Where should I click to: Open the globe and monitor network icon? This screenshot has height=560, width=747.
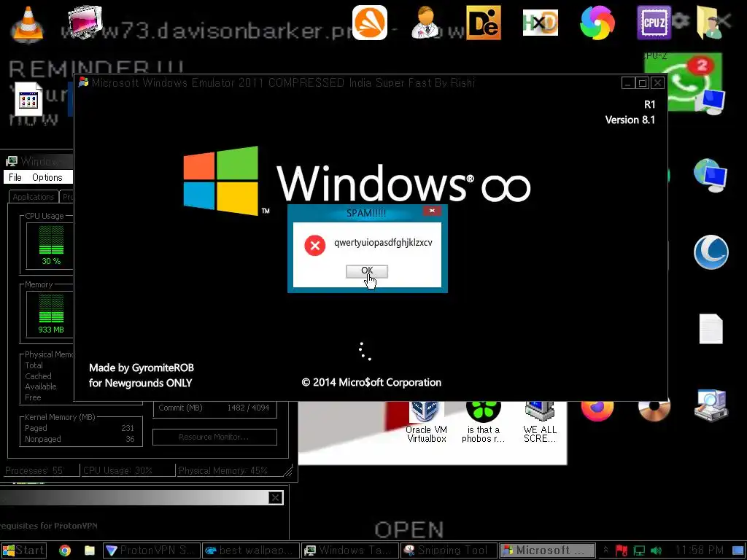point(711,175)
